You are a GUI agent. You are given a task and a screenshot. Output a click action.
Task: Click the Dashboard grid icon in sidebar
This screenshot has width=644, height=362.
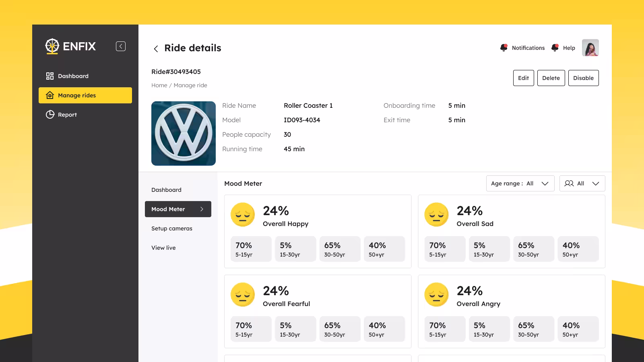tap(50, 76)
